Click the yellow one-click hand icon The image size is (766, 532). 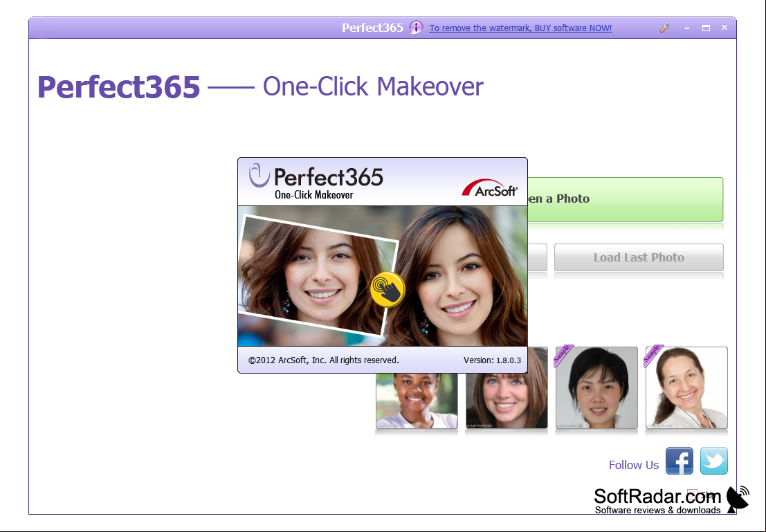point(387,289)
